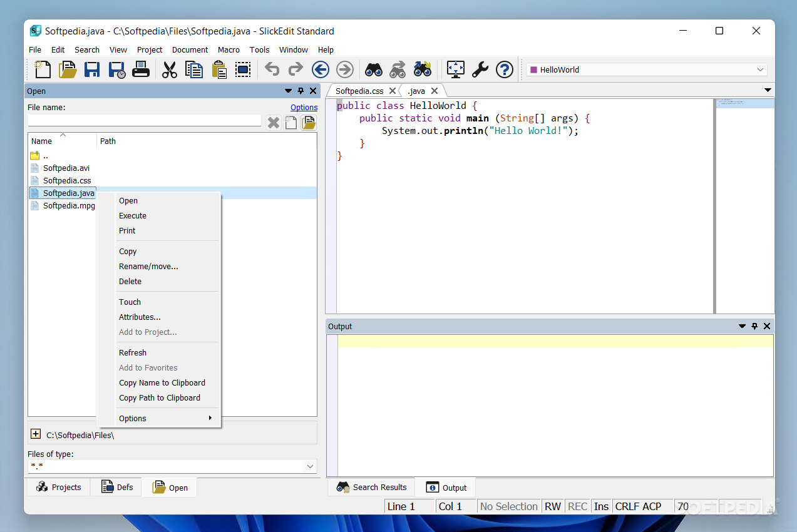Screen dimensions: 797x532
Task: Click the Select All dashed rectangle icon
Action: coord(243,69)
